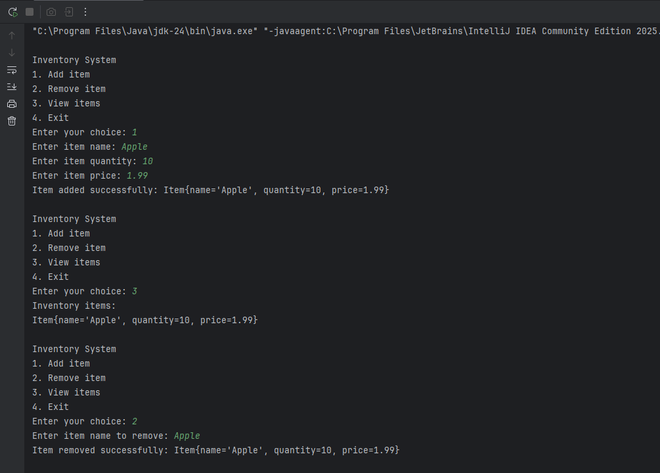Click the 'Item removed successfully' output line
Viewport: 660px width, 473px height.
point(215,451)
